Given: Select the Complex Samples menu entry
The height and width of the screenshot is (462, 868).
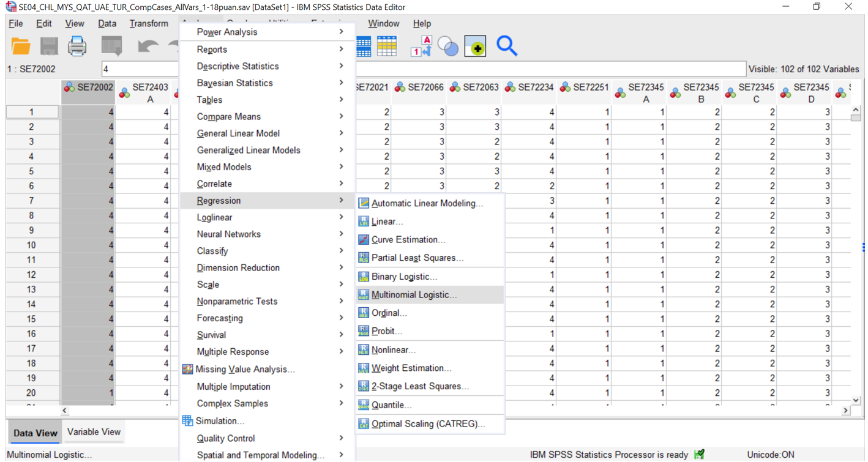Looking at the screenshot, I should tap(268, 403).
